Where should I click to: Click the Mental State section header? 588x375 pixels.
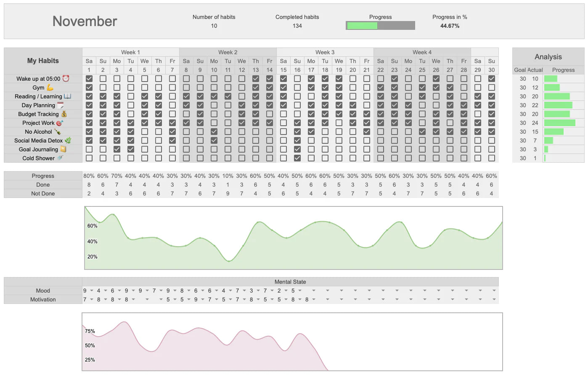(290, 282)
